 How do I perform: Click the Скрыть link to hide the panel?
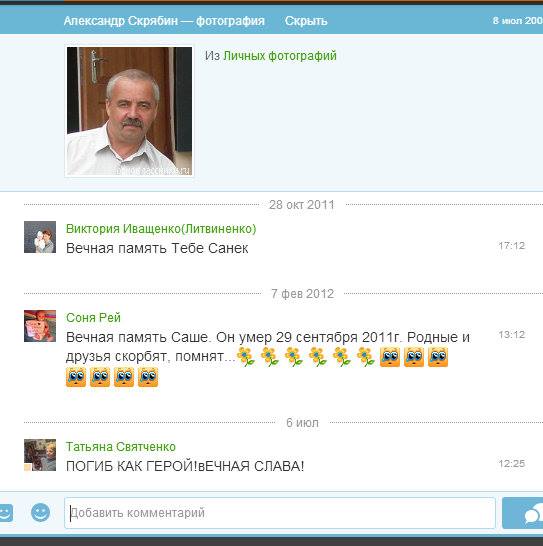[306, 21]
